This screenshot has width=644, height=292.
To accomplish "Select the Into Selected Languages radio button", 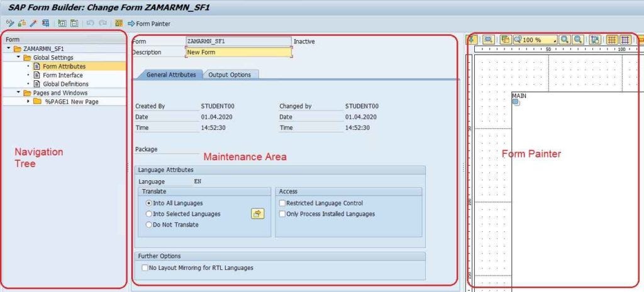I will 149,214.
